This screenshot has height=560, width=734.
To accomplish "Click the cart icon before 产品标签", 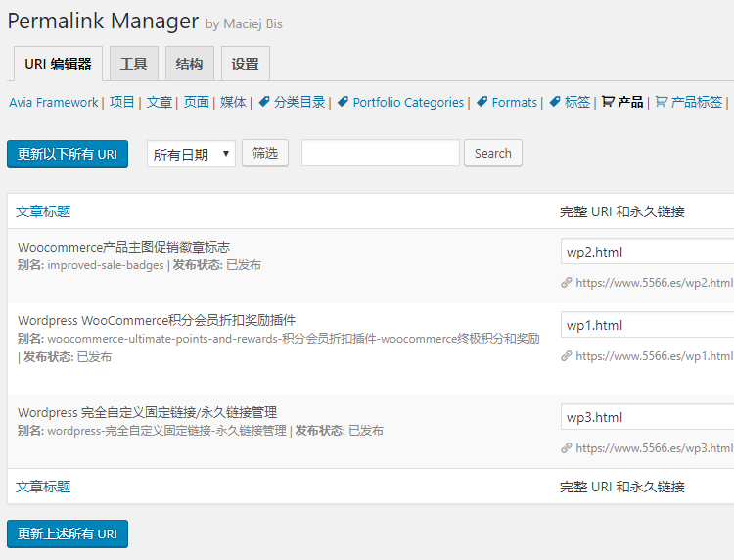I will [661, 102].
